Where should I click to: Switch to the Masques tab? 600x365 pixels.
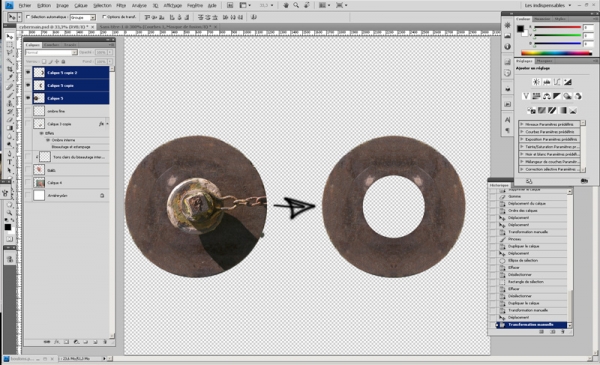pyautogui.click(x=544, y=61)
